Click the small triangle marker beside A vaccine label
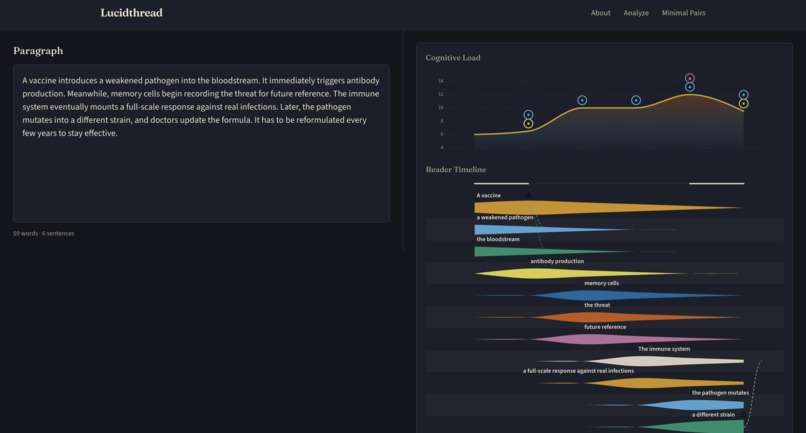806x433 pixels. point(528,195)
